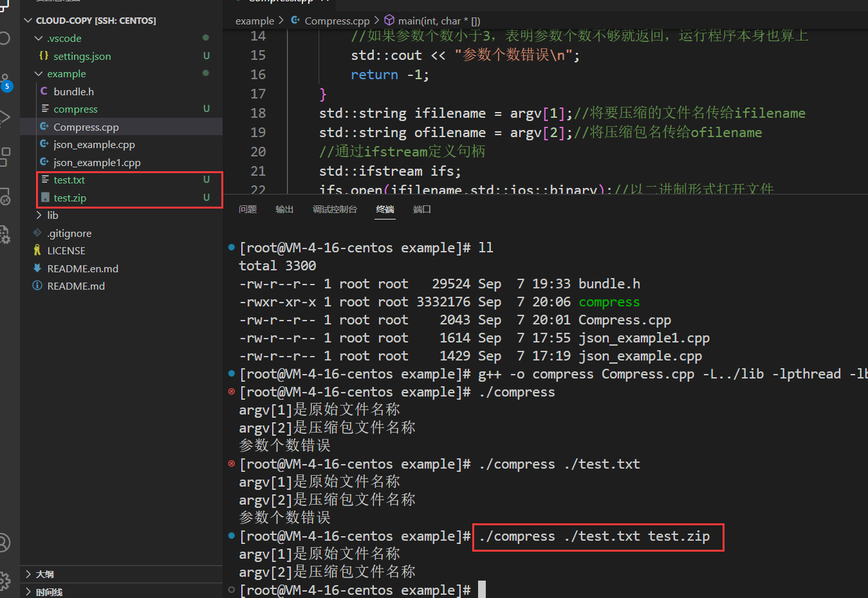Click editor line number 16
The height and width of the screenshot is (598, 868).
[x=258, y=75]
